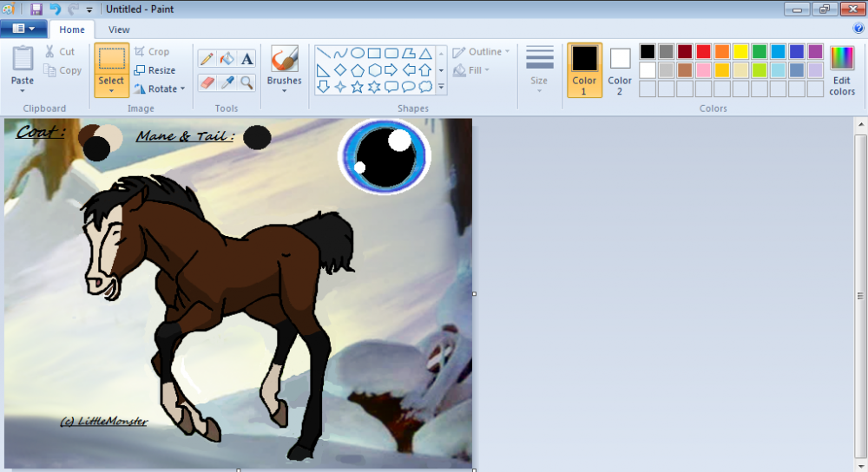Viewport: 868px width, 472px height.
Task: Click Cut in Clipboard group
Action: pos(60,51)
